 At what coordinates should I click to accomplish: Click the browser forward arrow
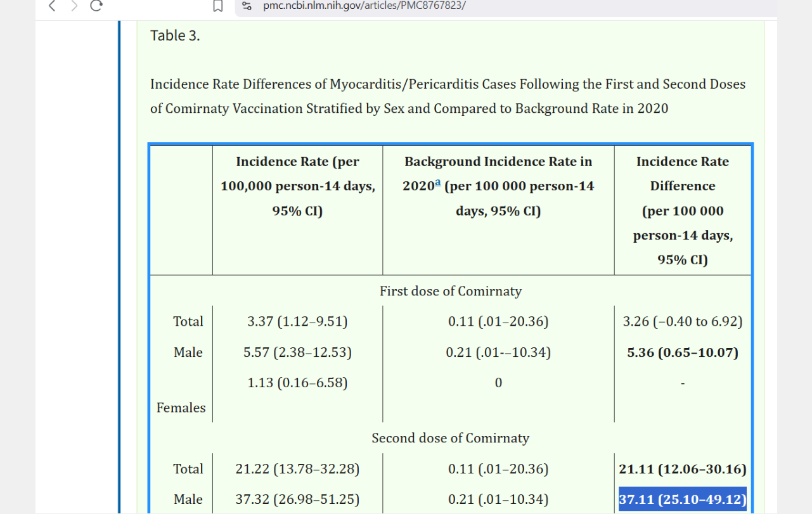coord(74,6)
